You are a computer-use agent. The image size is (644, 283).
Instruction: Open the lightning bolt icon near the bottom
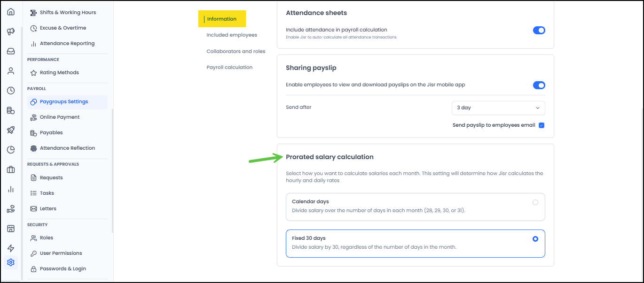pyautogui.click(x=11, y=248)
